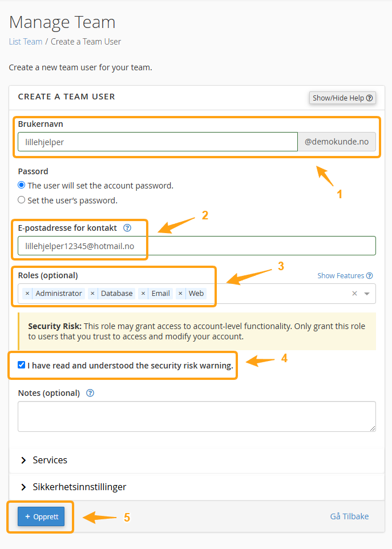392x549 pixels.
Task: Expand the Services section
Action: point(50,460)
